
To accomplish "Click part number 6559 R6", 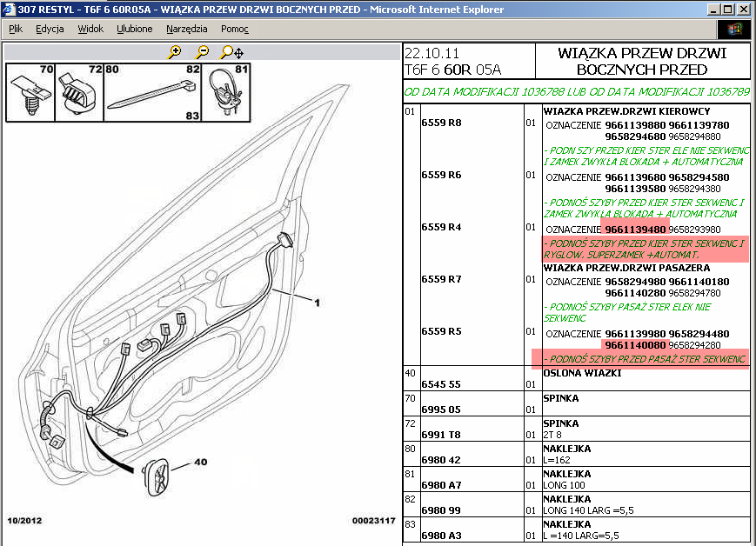I will click(441, 175).
